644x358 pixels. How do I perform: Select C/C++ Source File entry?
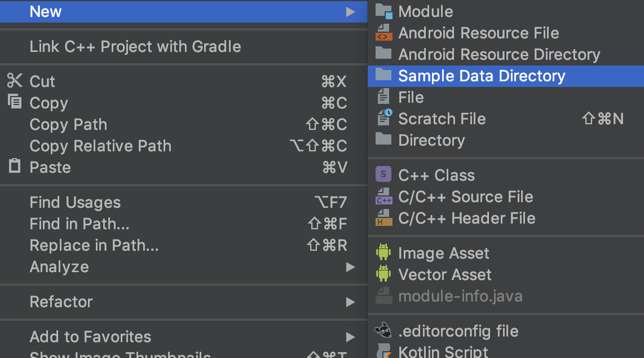coord(466,197)
